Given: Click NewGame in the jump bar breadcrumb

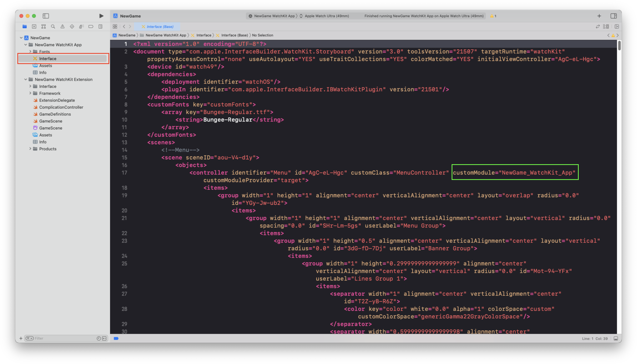Looking at the screenshot, I should point(124,35).
